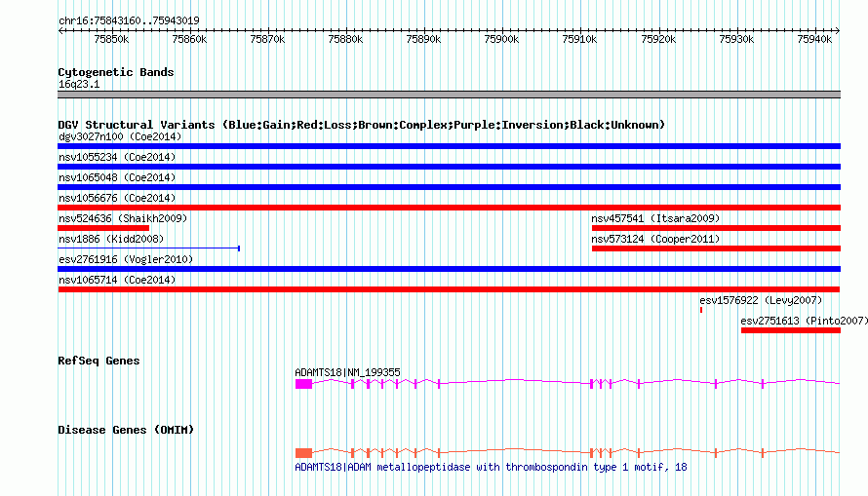868x496 pixels.
Task: Click the left arrow end of the ruler
Action: (60, 30)
